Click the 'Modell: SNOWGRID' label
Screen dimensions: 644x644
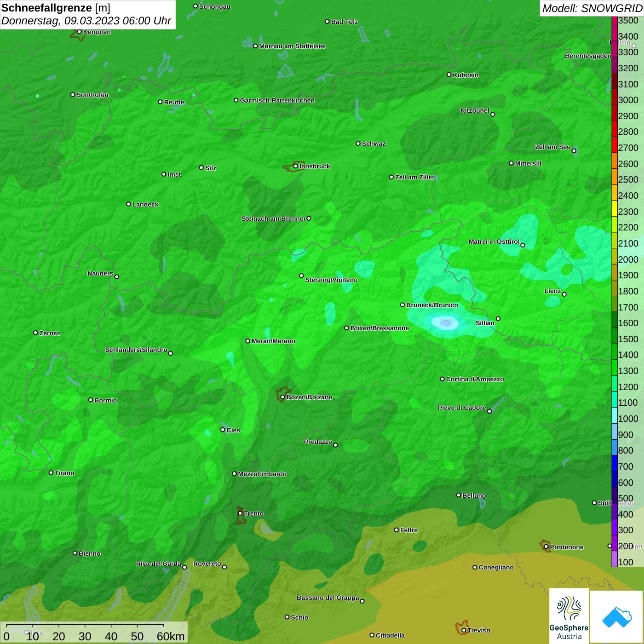(x=592, y=8)
